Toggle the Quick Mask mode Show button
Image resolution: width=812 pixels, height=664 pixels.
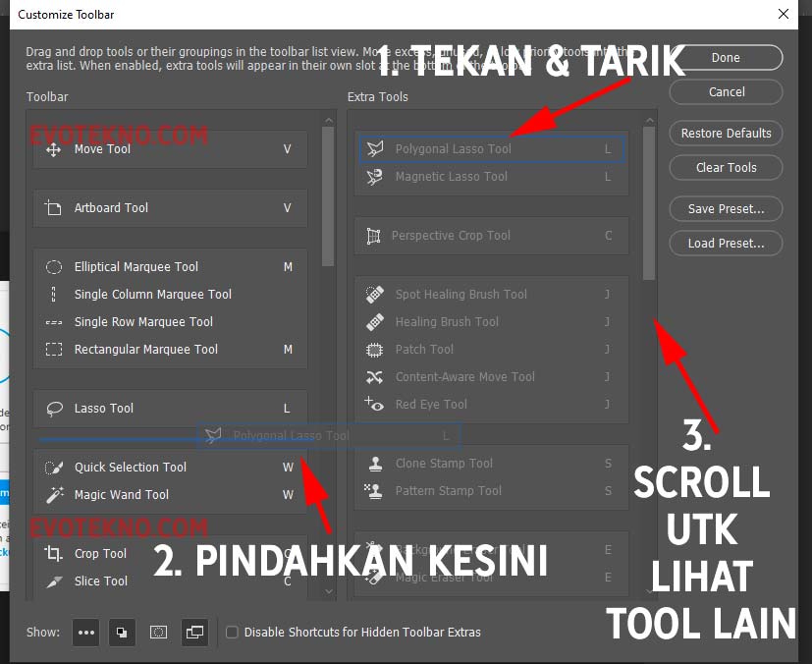[x=158, y=633]
